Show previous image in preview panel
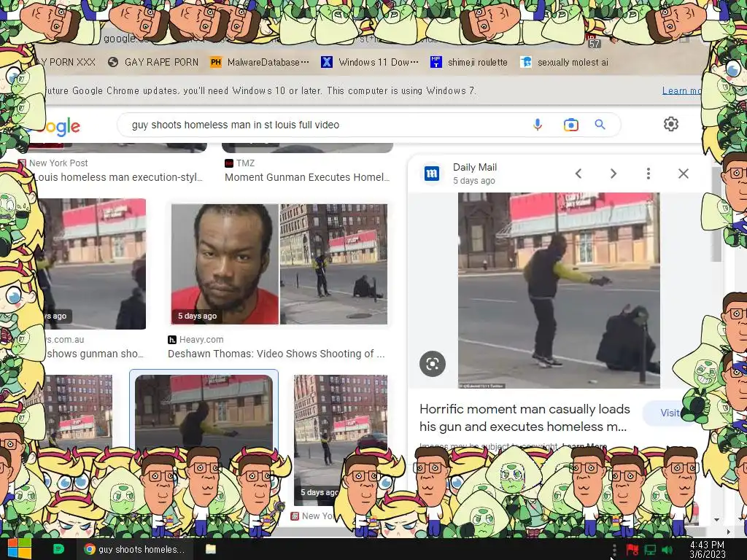Screen dimensions: 747x560 (x=578, y=174)
